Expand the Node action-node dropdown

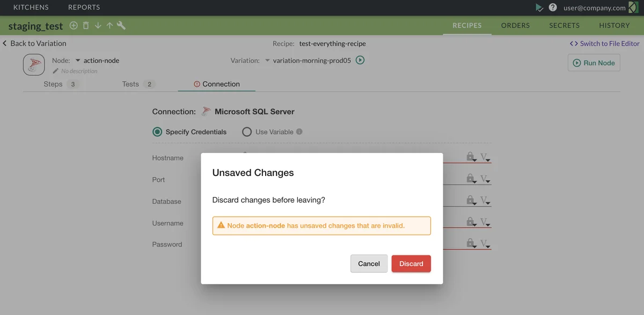click(x=78, y=61)
